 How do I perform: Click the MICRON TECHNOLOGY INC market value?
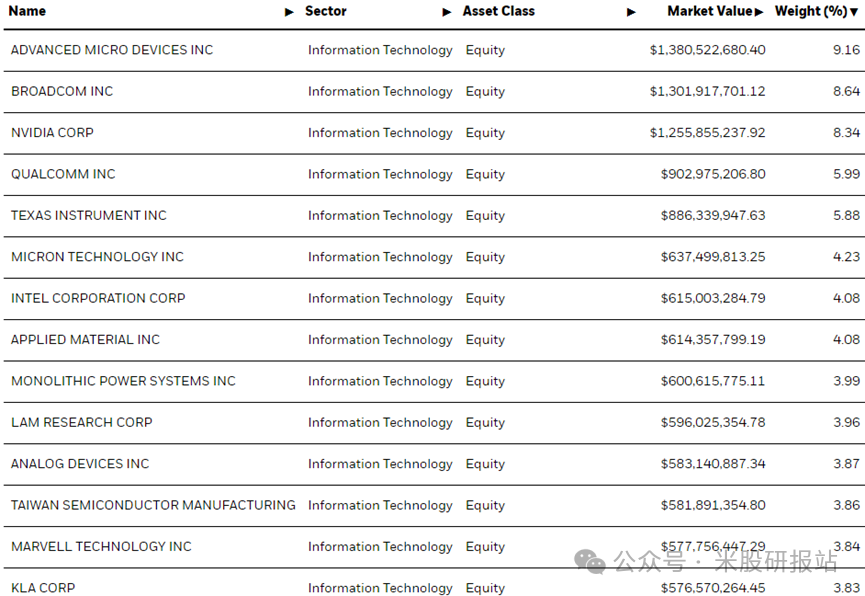point(712,257)
